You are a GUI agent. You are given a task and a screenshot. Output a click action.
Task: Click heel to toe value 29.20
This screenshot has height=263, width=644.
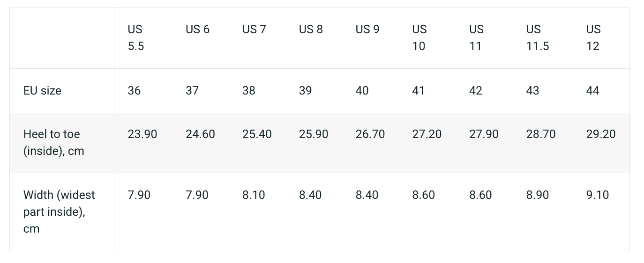tap(600, 134)
